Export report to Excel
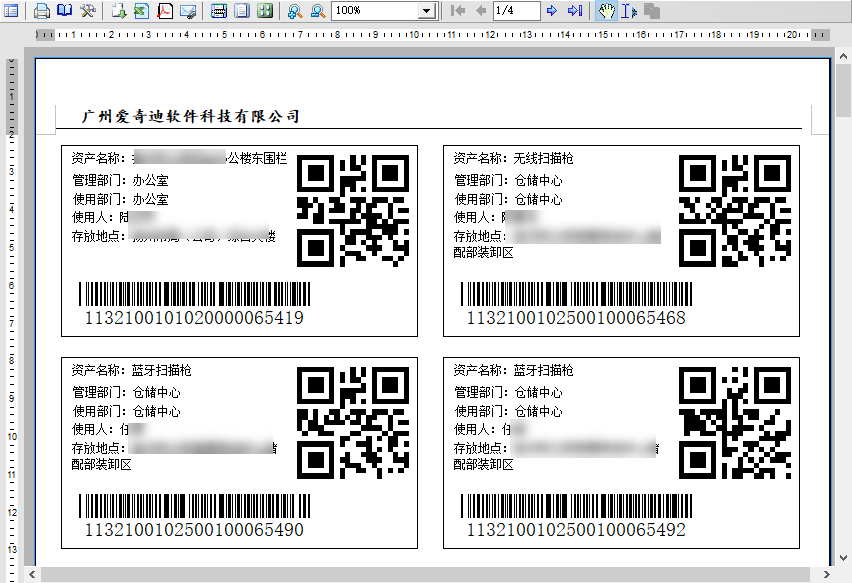The image size is (852, 583). 142,10
